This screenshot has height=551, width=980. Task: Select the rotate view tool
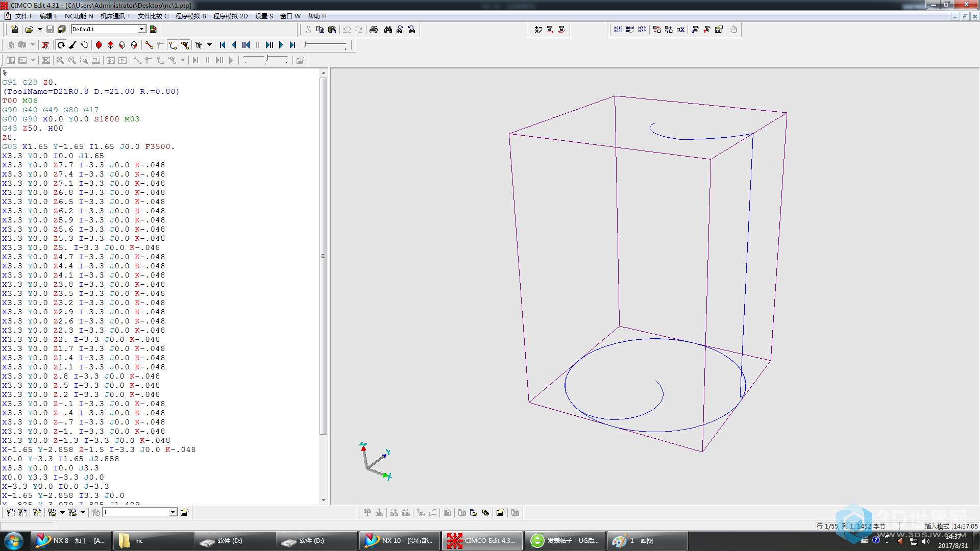tap(61, 45)
